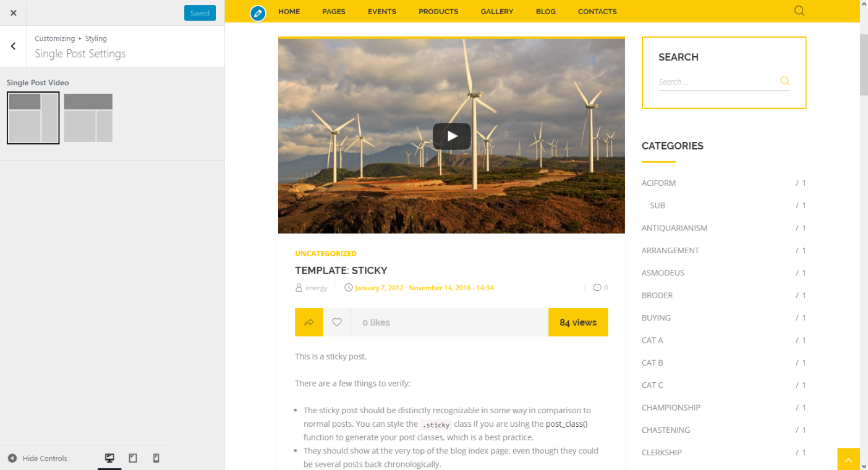Select the second Single Post Video layout
Screen dimensions: 868x470
click(x=88, y=118)
